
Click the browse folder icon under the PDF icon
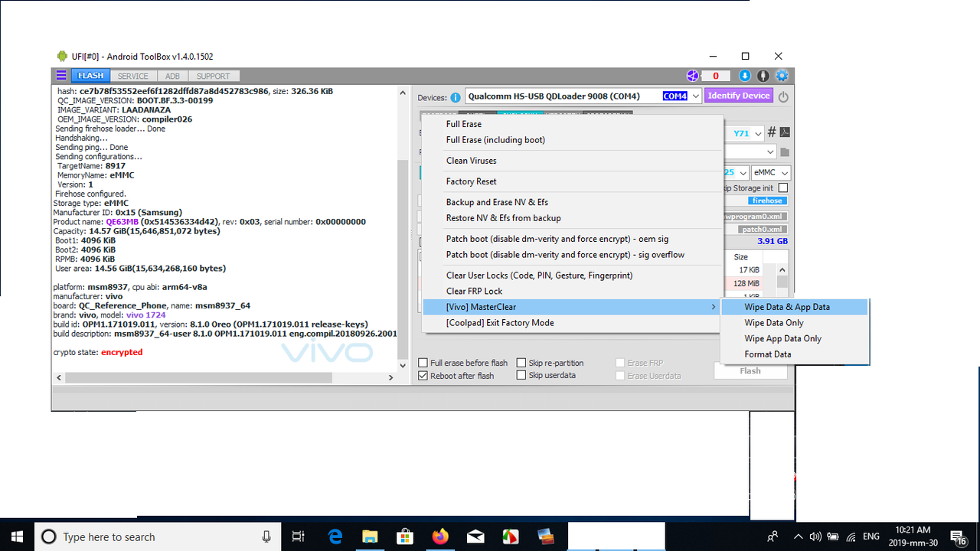785,152
